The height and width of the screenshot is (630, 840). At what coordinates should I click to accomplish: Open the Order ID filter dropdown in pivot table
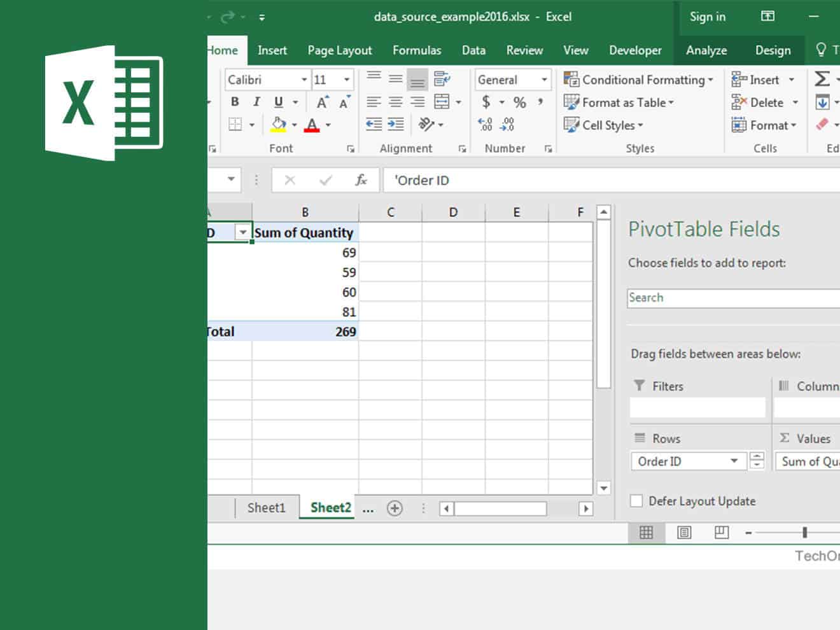242,232
